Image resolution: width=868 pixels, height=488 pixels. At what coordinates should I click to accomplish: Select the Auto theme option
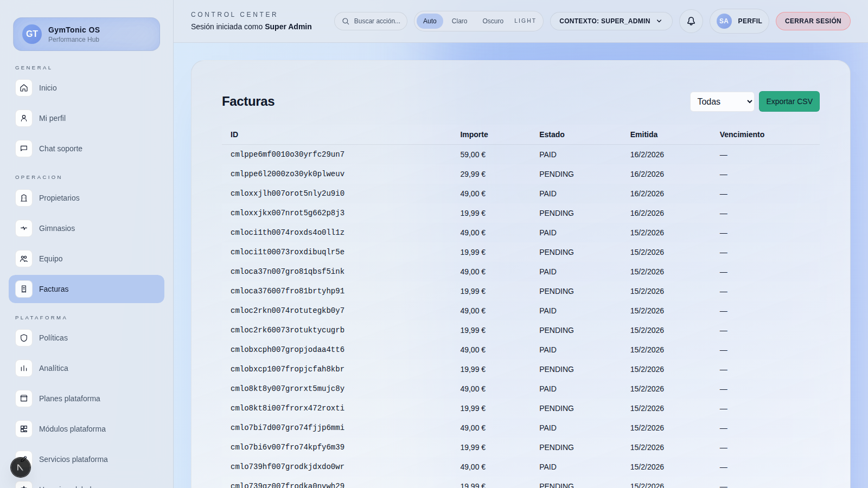(430, 21)
